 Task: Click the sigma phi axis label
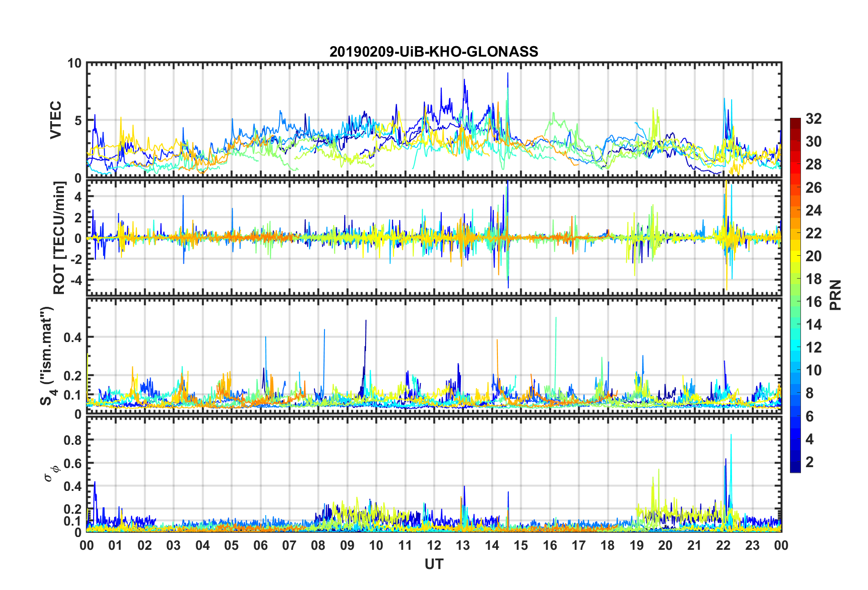pyautogui.click(x=51, y=473)
